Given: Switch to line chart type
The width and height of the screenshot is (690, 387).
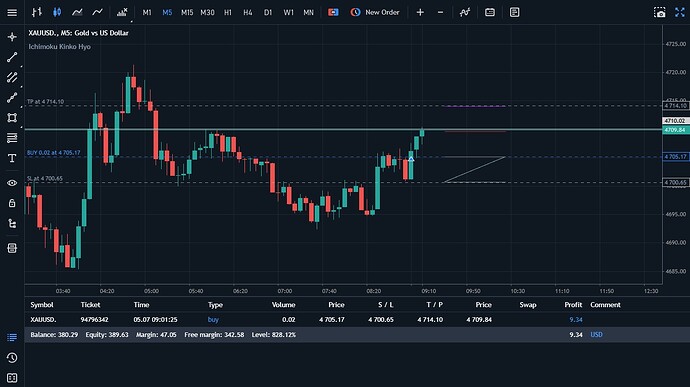Looking at the screenshot, I should [x=77, y=12].
